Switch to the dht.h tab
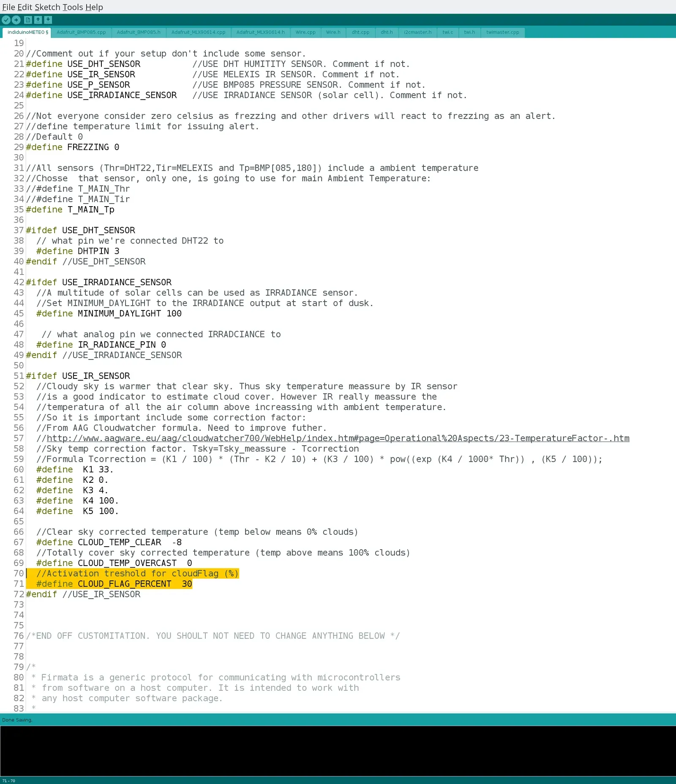The height and width of the screenshot is (784, 676). tap(387, 33)
